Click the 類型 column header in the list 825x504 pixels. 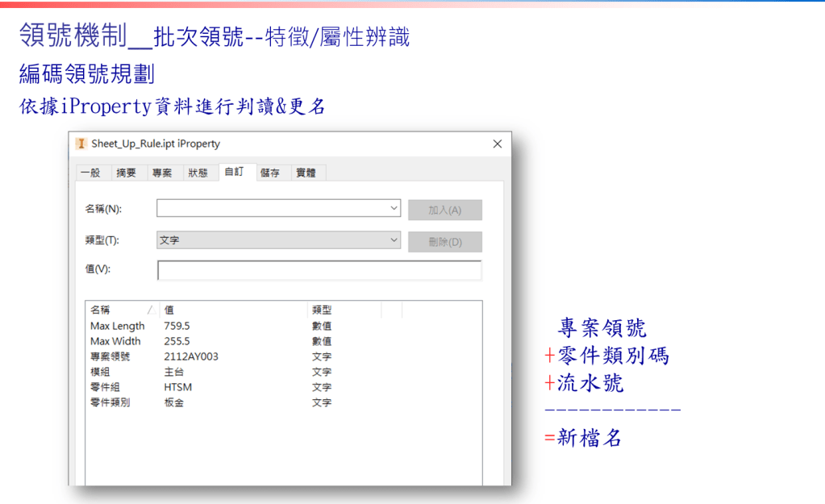pyautogui.click(x=344, y=310)
